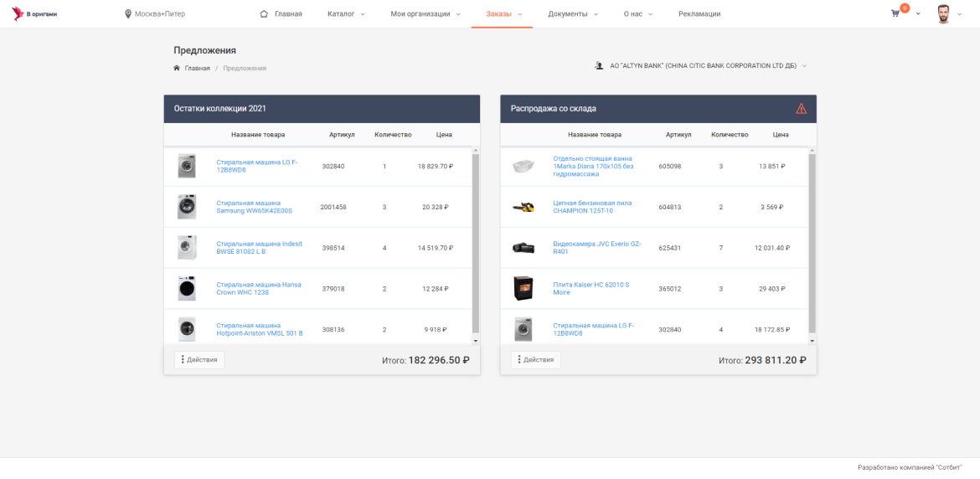
Task: Expand the Заказы menu
Action: pyautogui.click(x=503, y=13)
